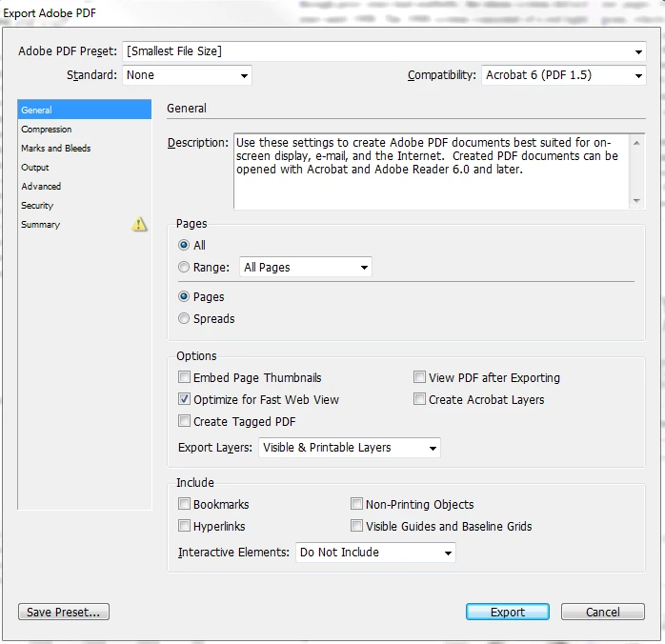Open the Adobe PDF Preset dropdown
The width and height of the screenshot is (665, 644).
pyautogui.click(x=384, y=51)
